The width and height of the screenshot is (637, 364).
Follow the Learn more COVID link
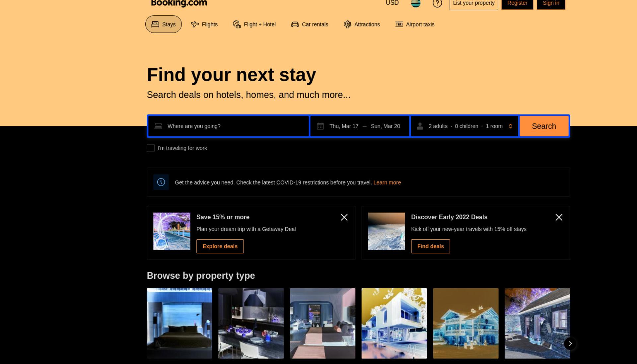click(x=387, y=182)
